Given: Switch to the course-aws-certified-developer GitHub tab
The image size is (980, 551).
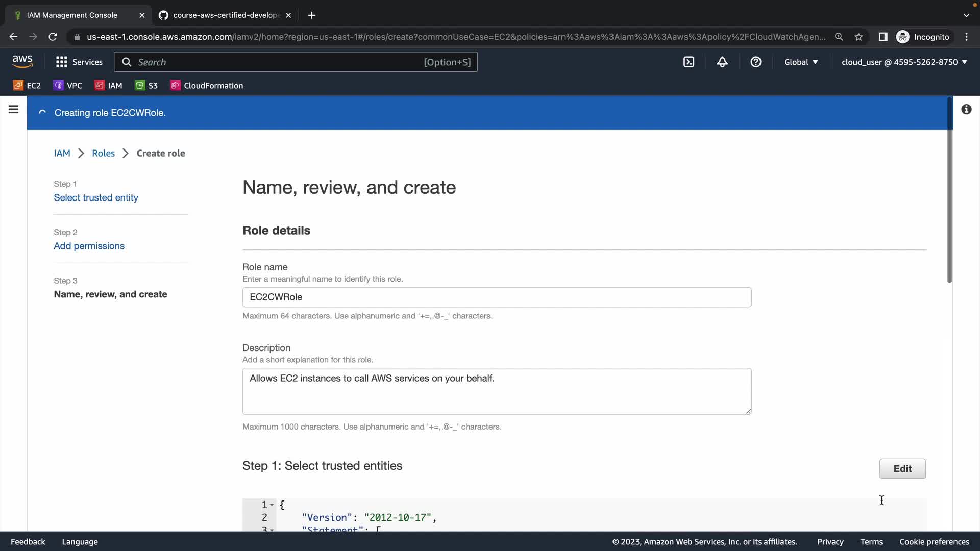Looking at the screenshot, I should click(x=225, y=15).
